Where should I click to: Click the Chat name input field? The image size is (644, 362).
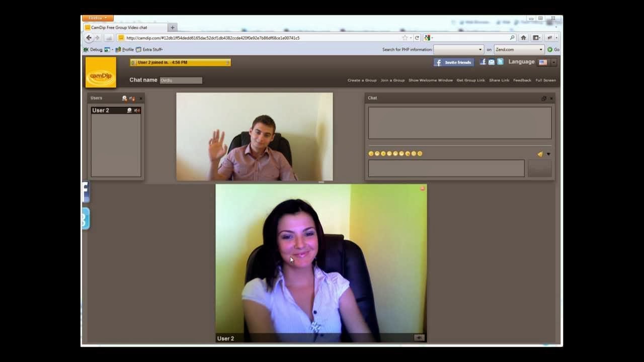coord(181,80)
